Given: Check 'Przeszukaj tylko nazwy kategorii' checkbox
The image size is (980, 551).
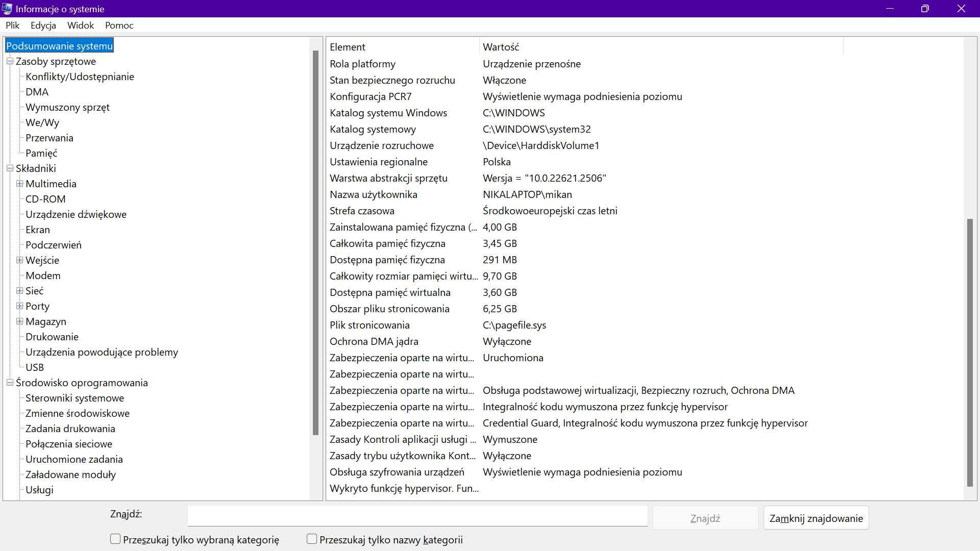Looking at the screenshot, I should click(x=312, y=539).
